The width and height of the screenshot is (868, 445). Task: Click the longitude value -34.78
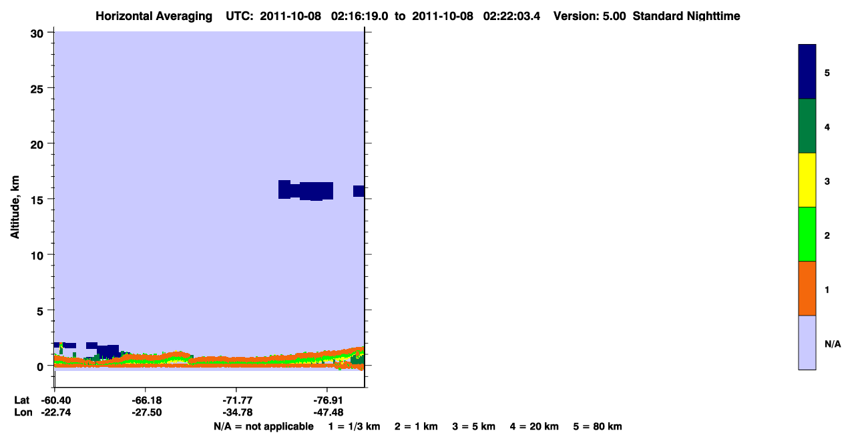point(237,412)
